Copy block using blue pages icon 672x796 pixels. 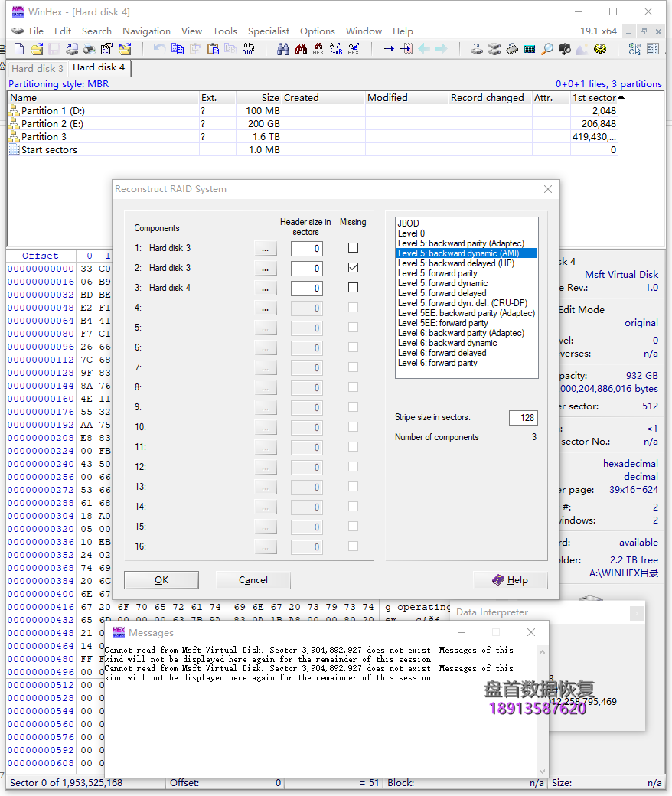[177, 49]
